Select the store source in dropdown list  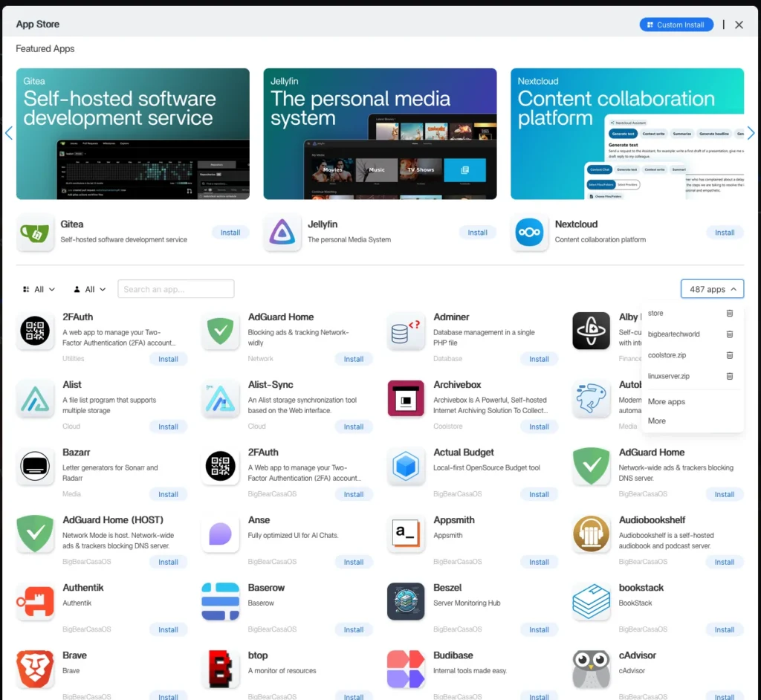click(655, 313)
